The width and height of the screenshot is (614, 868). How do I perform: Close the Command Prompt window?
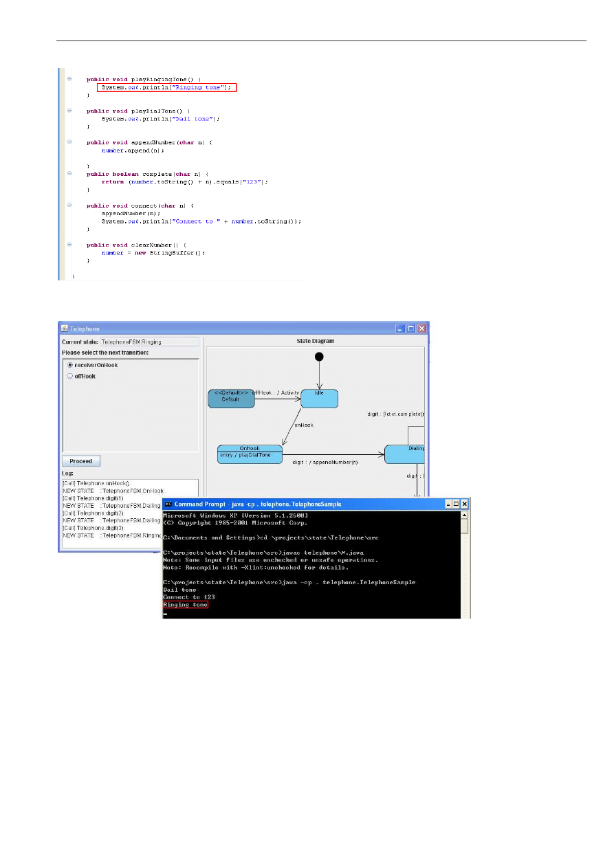[464, 504]
